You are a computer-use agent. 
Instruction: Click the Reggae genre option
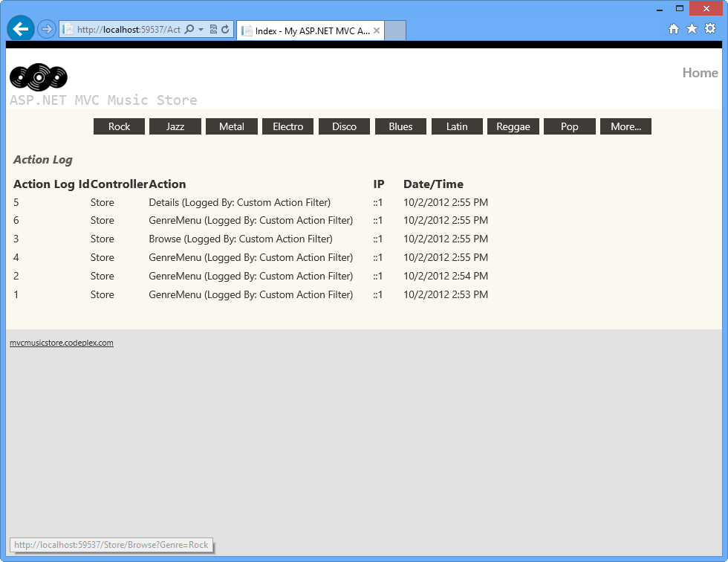513,126
